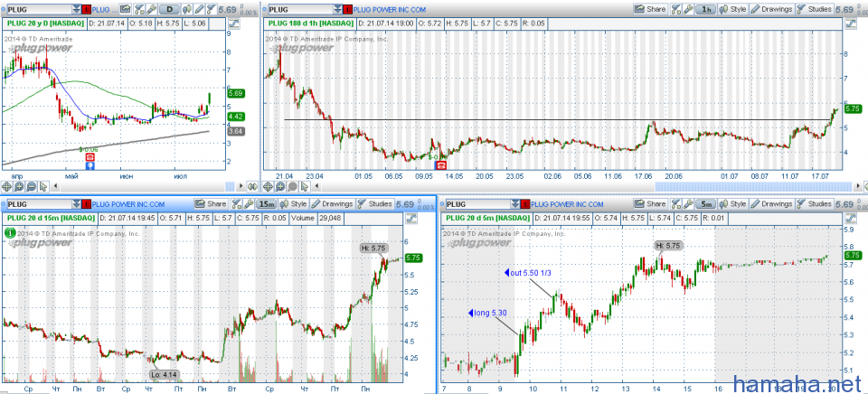Open 15m timeframe selector
This screenshot has height=394, width=868.
click(266, 204)
